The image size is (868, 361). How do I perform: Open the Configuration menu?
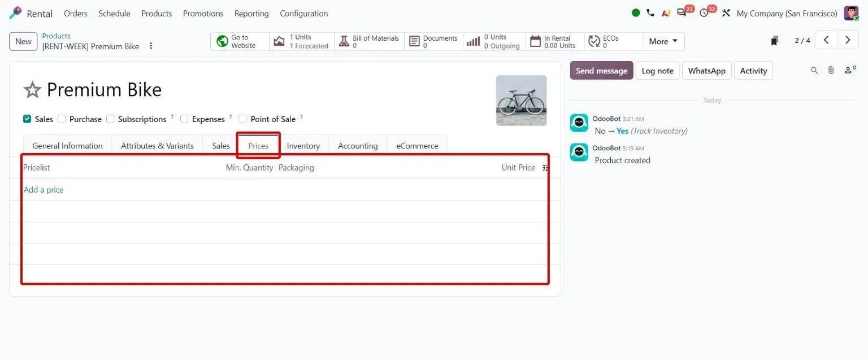click(304, 14)
